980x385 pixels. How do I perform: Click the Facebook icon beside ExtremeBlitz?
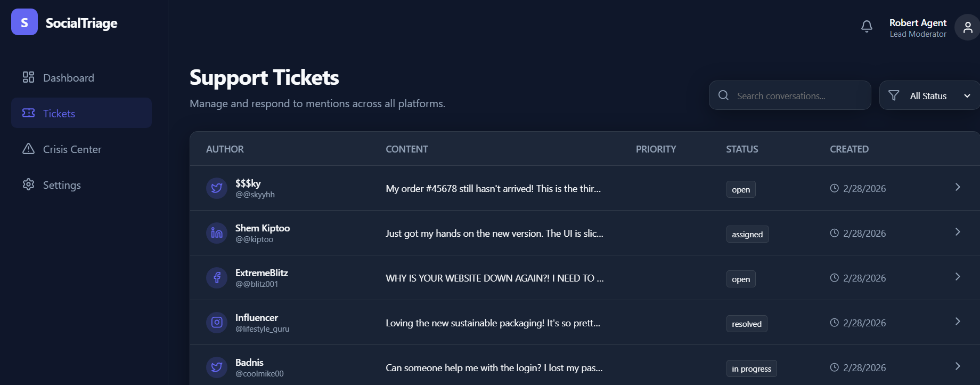(217, 278)
